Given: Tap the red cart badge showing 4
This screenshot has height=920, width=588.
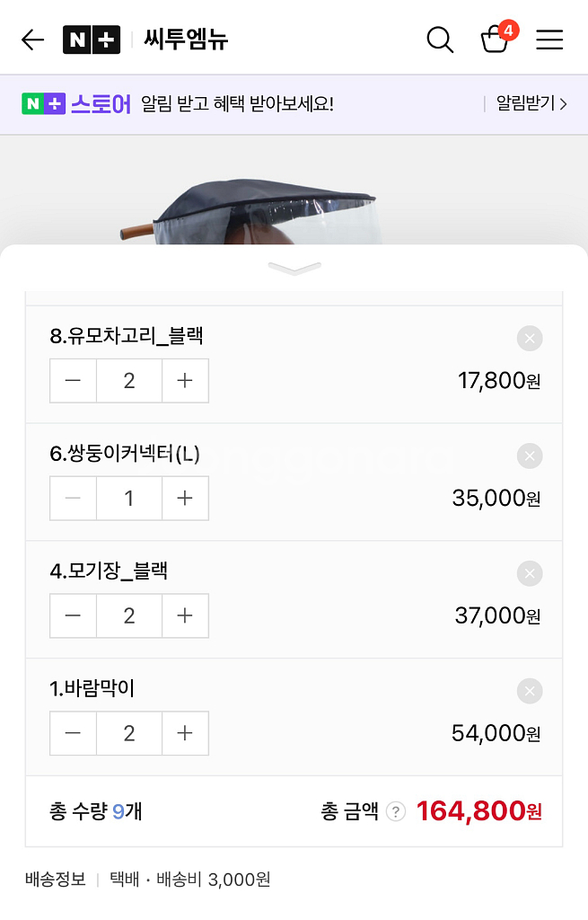Looking at the screenshot, I should (508, 28).
